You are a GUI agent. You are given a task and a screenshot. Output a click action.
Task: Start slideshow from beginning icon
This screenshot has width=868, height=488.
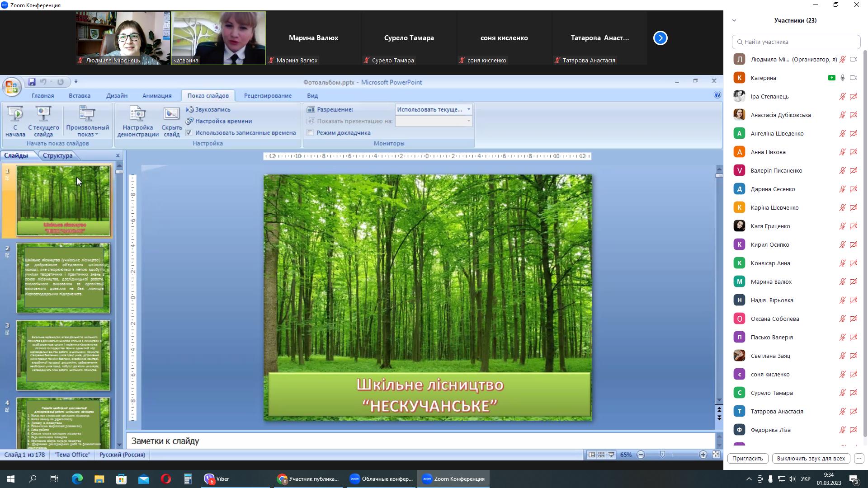[15, 114]
